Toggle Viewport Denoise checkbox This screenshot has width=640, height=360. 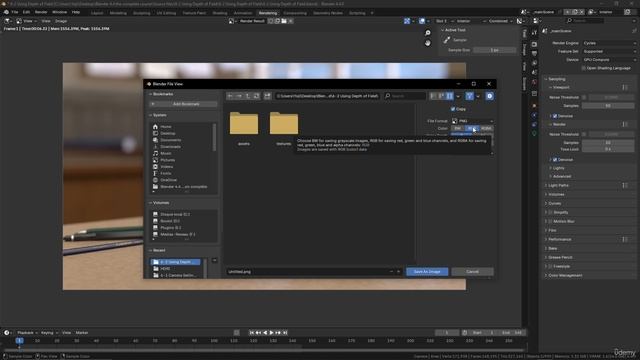[555, 116]
